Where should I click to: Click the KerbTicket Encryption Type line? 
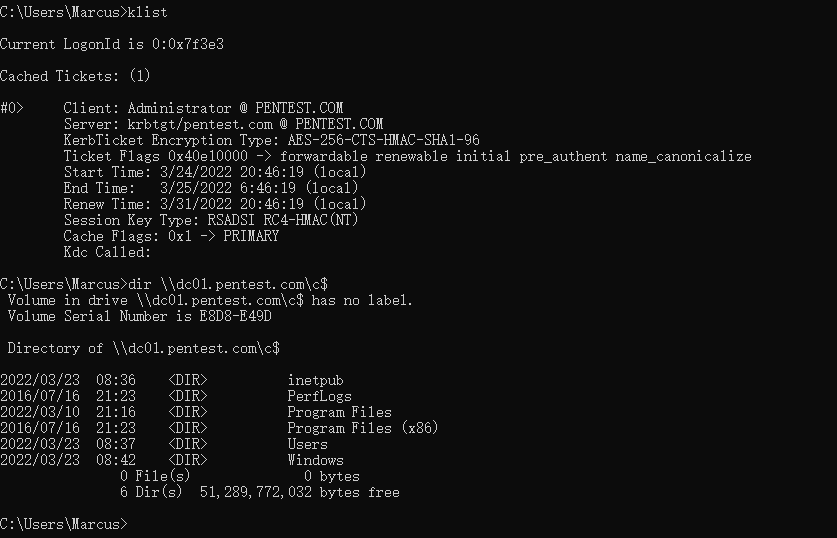click(271, 140)
